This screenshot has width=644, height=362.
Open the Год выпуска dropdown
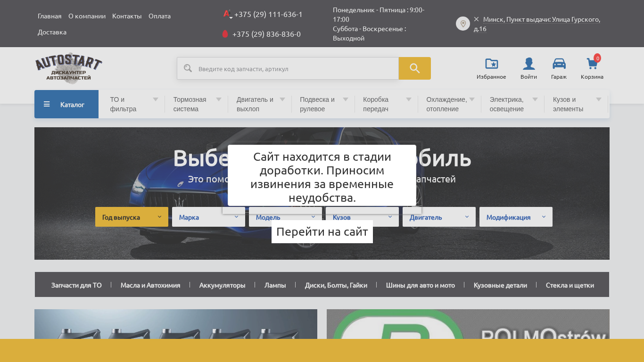(x=132, y=217)
